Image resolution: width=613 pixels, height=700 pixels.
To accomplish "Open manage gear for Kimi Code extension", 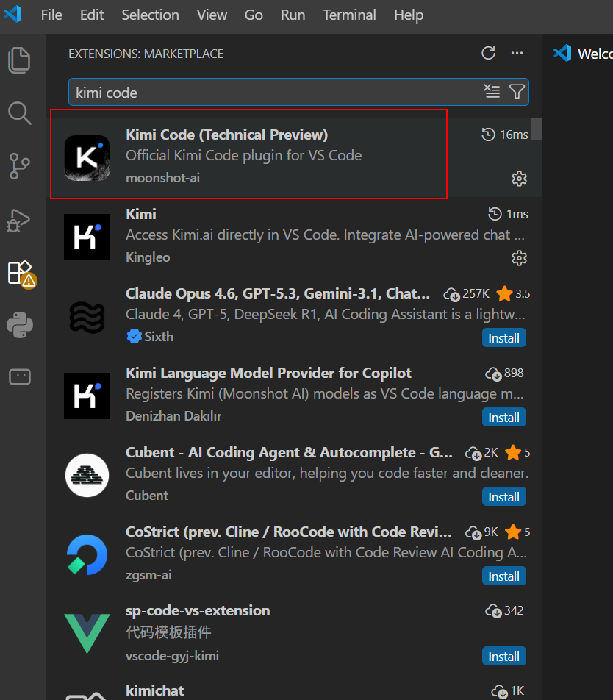I will [x=519, y=179].
